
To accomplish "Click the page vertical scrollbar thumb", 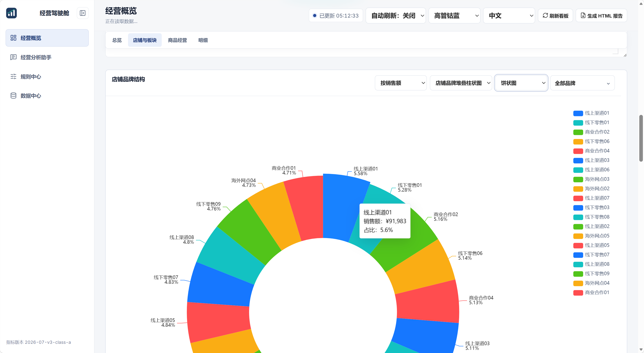I will tap(641, 138).
